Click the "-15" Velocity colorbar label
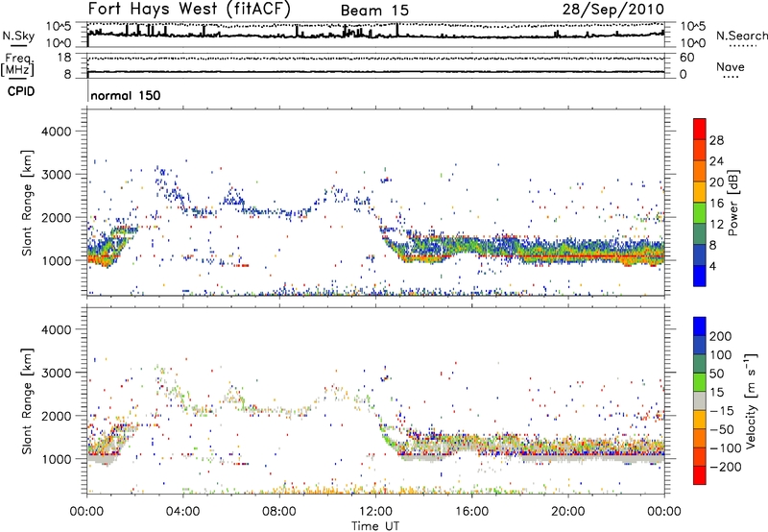The image size is (768, 532). (x=723, y=410)
